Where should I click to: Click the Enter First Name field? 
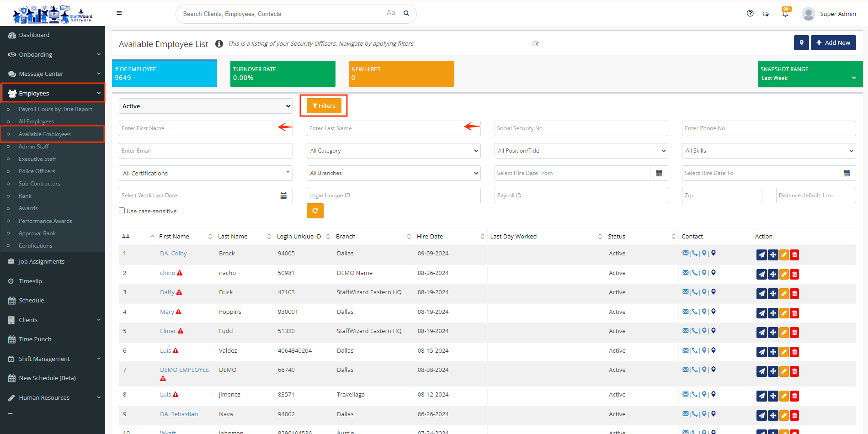[x=206, y=128]
